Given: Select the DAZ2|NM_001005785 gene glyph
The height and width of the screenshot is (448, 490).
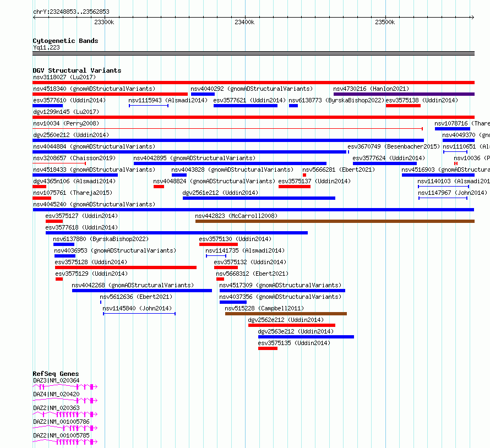Looking at the screenshot, I should point(65,442).
